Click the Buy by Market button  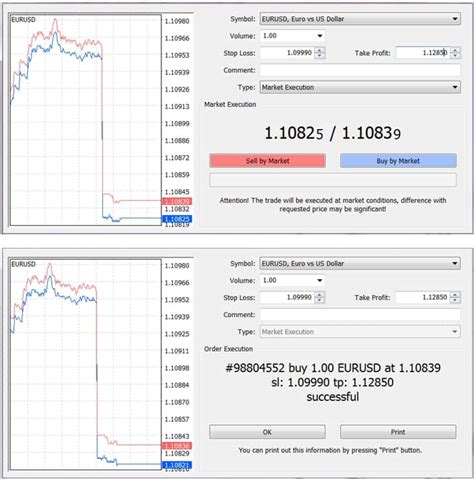click(x=398, y=161)
